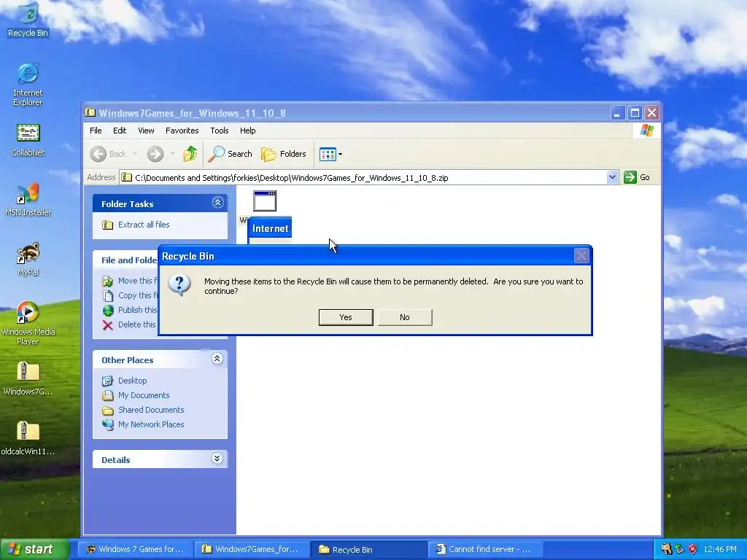Expand the Details panel
The width and height of the screenshot is (747, 560).
[217, 459]
